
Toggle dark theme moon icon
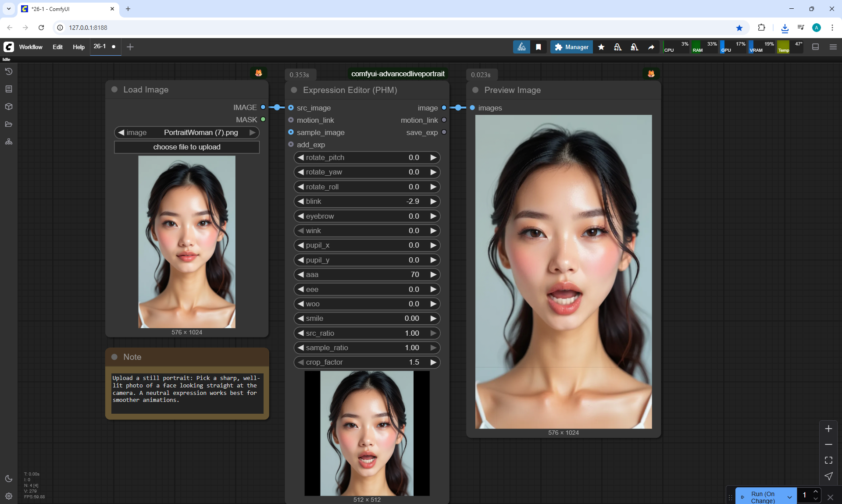coord(9,479)
